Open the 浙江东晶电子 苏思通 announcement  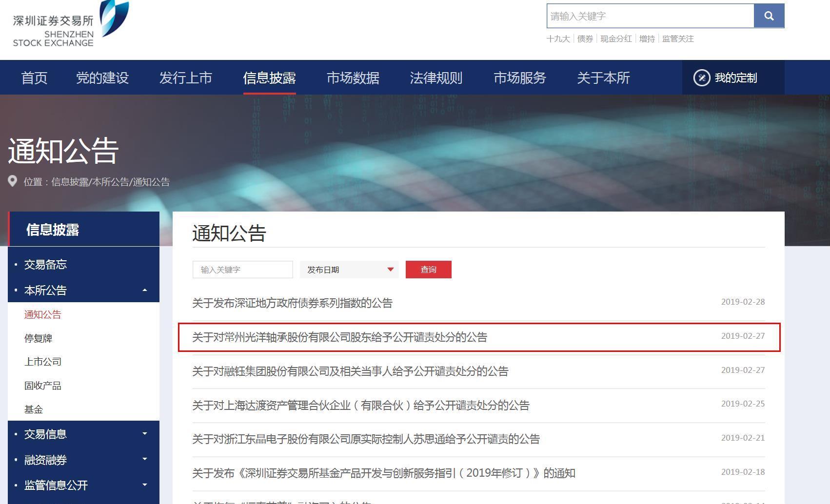point(366,439)
